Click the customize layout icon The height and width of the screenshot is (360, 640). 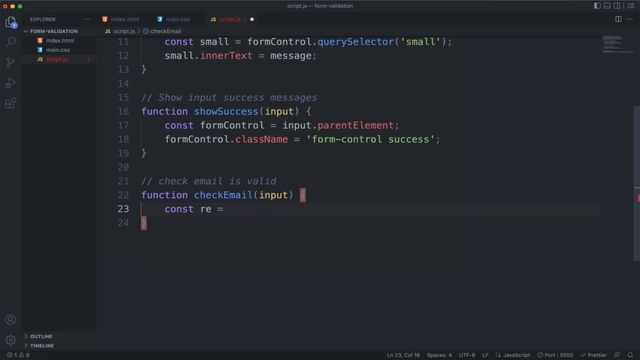point(631,6)
